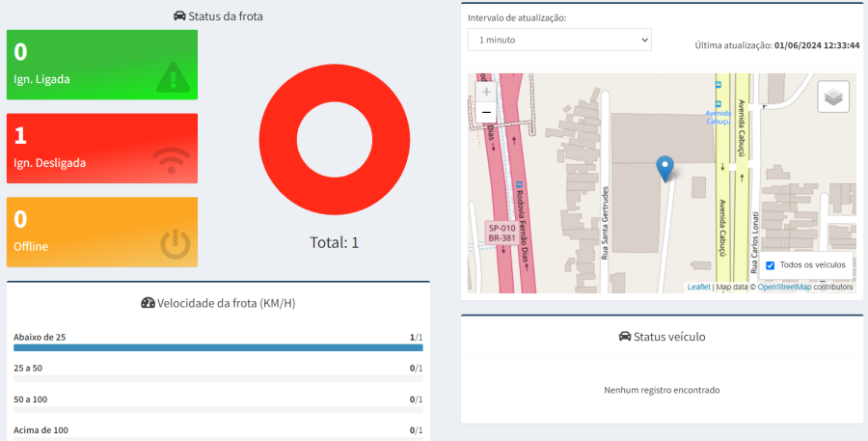The height and width of the screenshot is (441, 868).
Task: Click the car icon beside Status da frota
Action: (179, 16)
